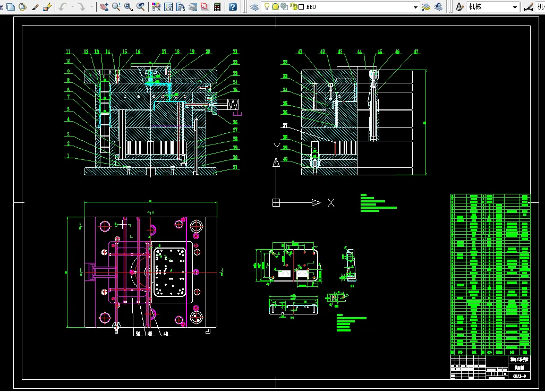
Task: Click the Zoom Previous icon
Action: pyautogui.click(x=141, y=6)
